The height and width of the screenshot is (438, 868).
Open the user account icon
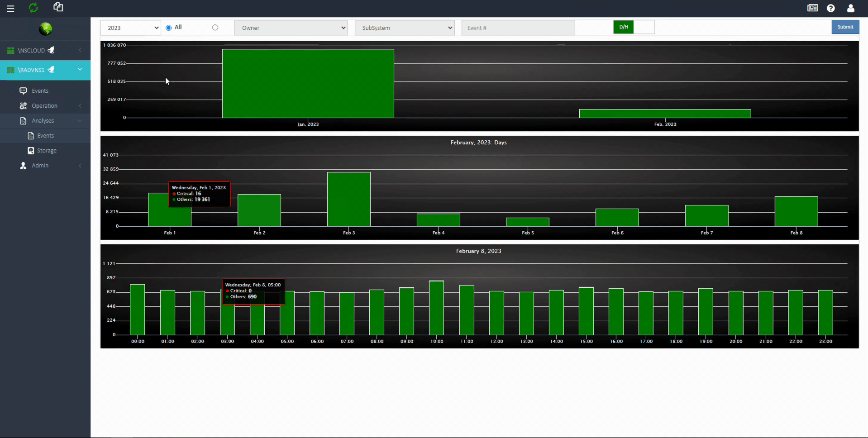[851, 8]
